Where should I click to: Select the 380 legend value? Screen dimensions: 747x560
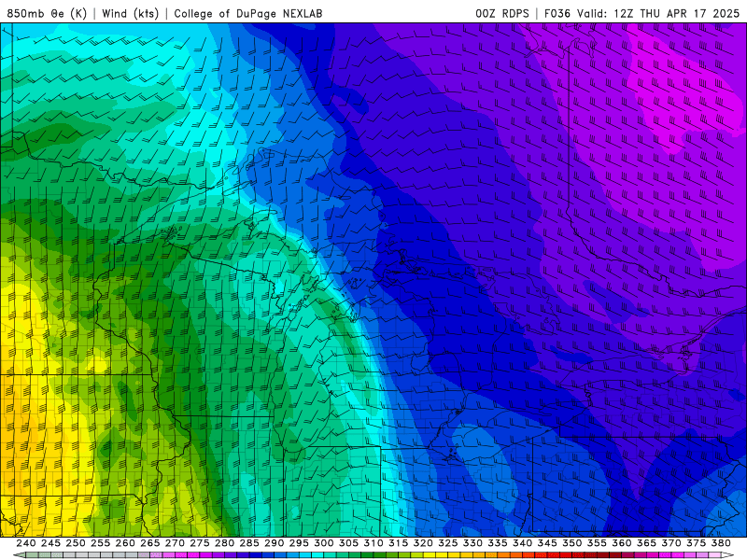coord(721,543)
